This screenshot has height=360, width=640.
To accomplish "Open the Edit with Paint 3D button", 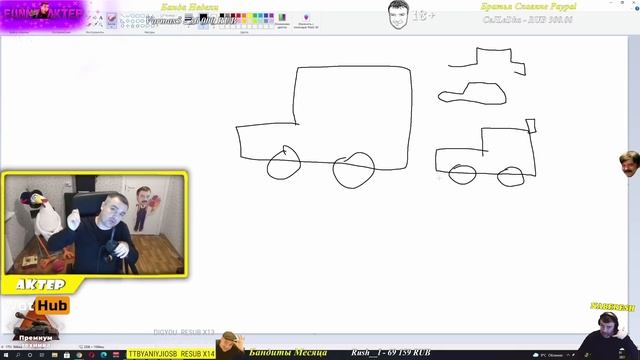I will tap(306, 21).
